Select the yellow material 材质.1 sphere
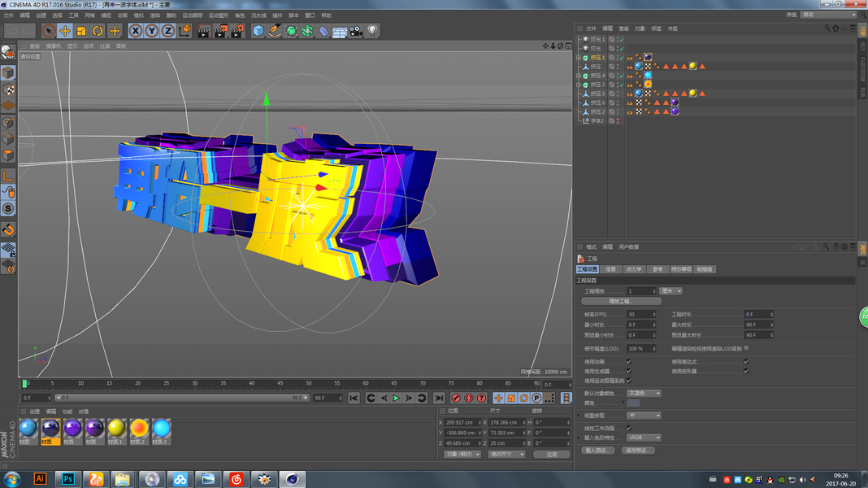868x488 pixels. pyautogui.click(x=116, y=428)
